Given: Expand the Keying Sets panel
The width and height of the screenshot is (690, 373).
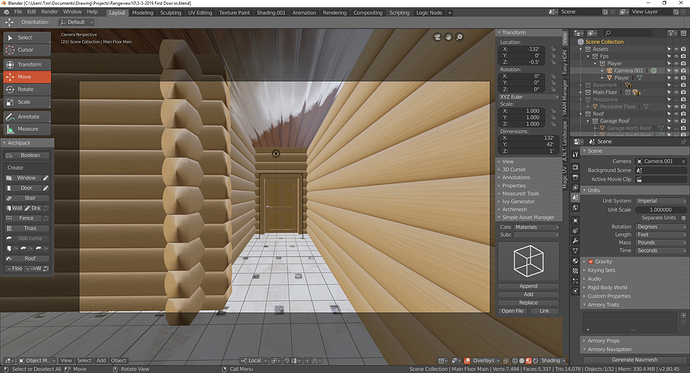Looking at the screenshot, I should (601, 271).
